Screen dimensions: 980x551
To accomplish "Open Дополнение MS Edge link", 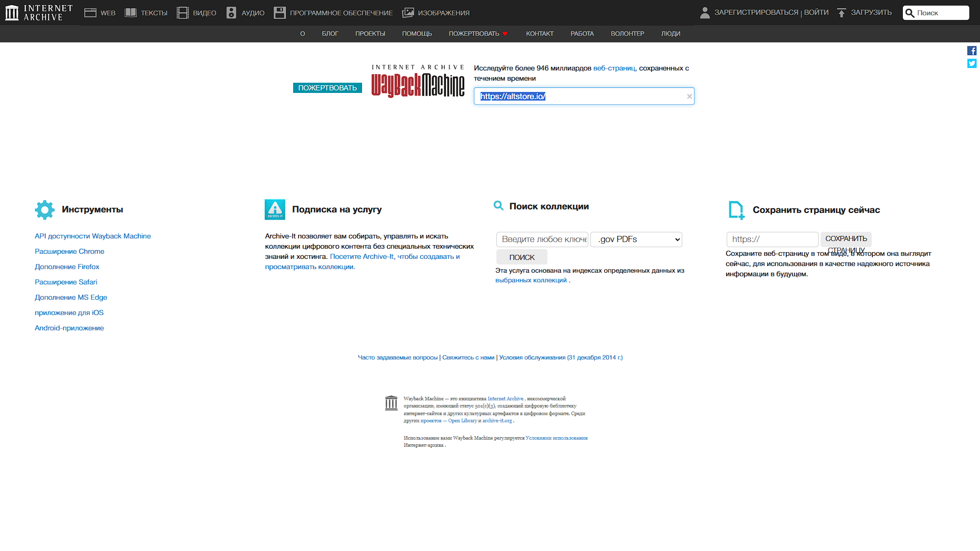I will click(x=71, y=297).
